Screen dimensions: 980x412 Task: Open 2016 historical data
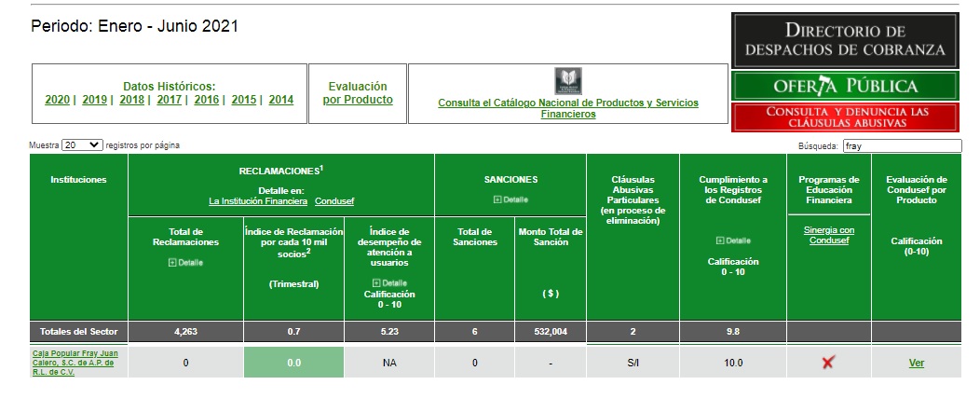tap(206, 100)
